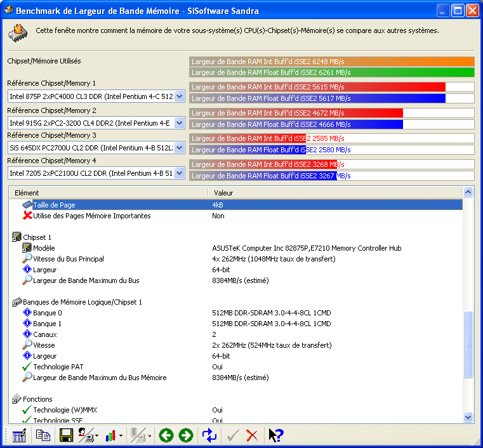Click the grey checkmark OK icon
This screenshot has width=483, height=448.
coord(233,436)
